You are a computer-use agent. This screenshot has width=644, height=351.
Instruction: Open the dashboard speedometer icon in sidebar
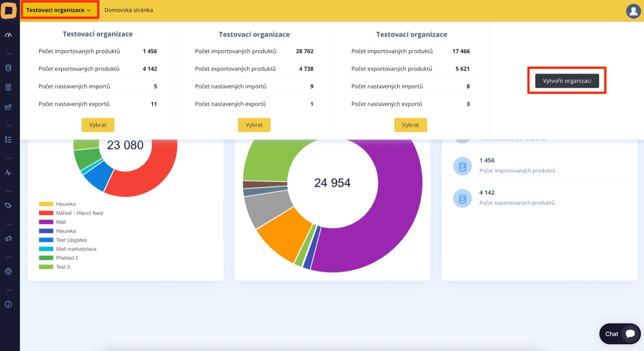click(x=8, y=35)
